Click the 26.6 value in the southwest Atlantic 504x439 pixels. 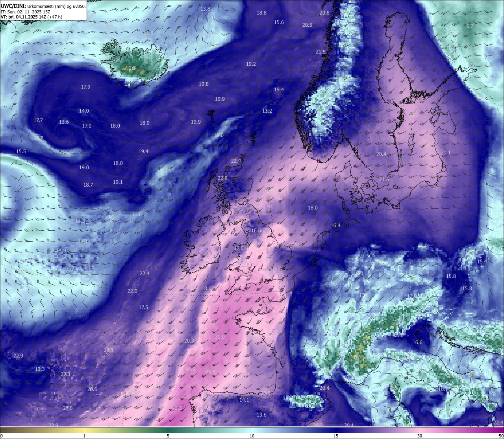[92, 389]
